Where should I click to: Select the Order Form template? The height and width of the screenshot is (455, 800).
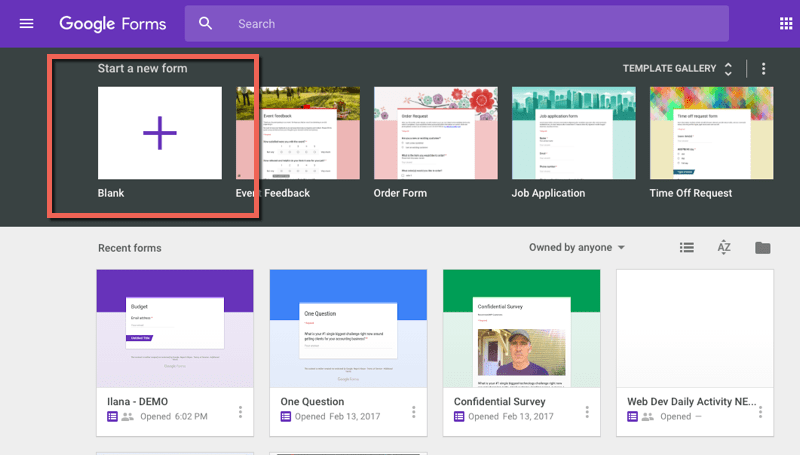coord(435,133)
